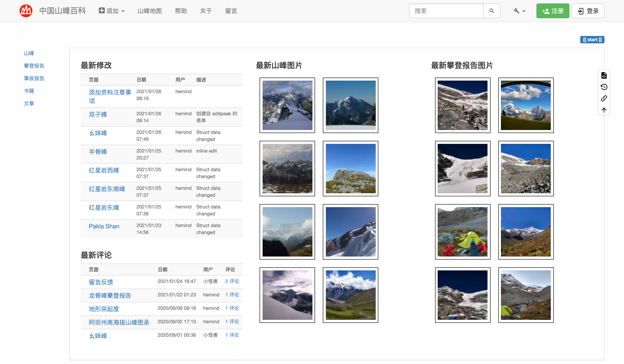Click into the 搜索 search field
This screenshot has width=624, height=364.
coord(446,11)
